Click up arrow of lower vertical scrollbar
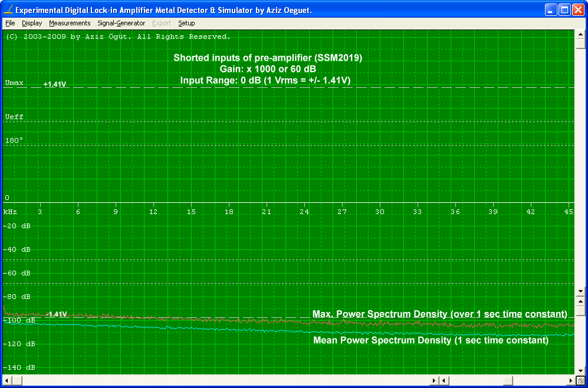 point(580,301)
